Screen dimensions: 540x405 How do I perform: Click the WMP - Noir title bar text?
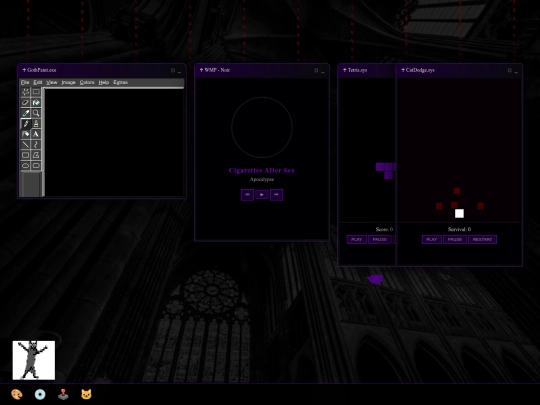click(x=217, y=70)
